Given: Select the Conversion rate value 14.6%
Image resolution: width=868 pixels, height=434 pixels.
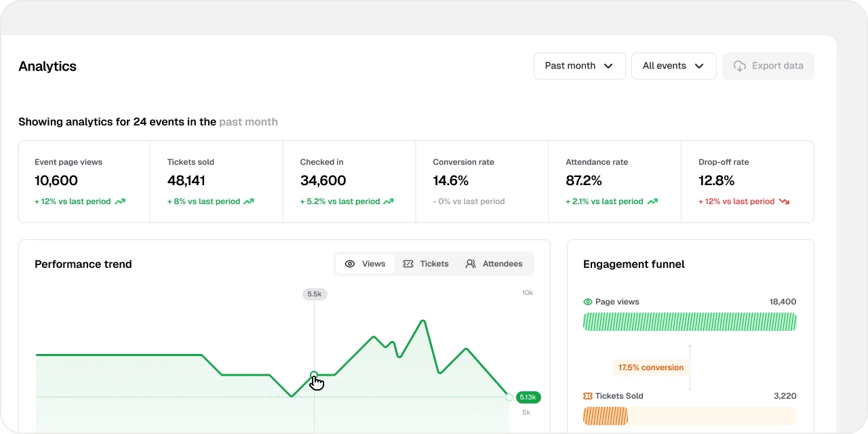Looking at the screenshot, I should (451, 180).
